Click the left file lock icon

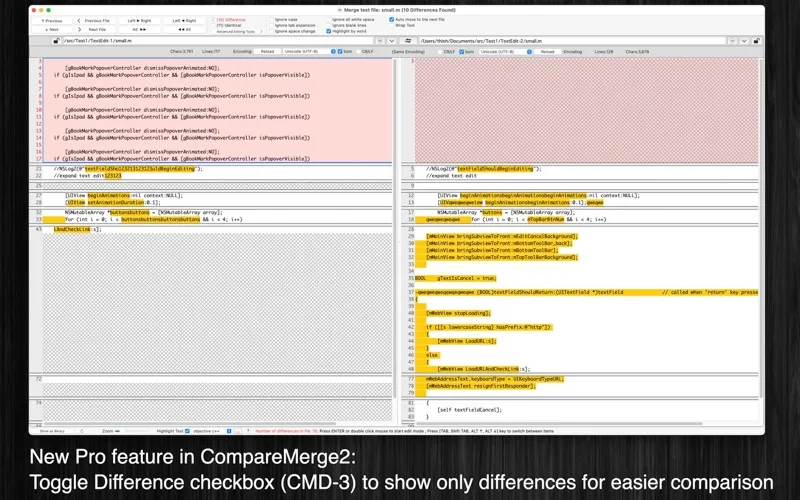(57, 41)
